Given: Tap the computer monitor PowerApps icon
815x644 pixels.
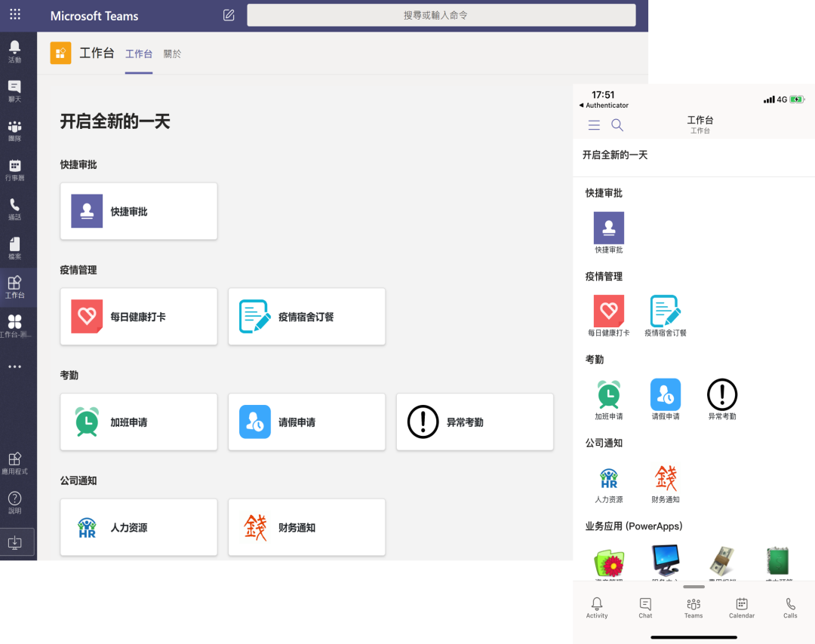Looking at the screenshot, I should point(666,561).
